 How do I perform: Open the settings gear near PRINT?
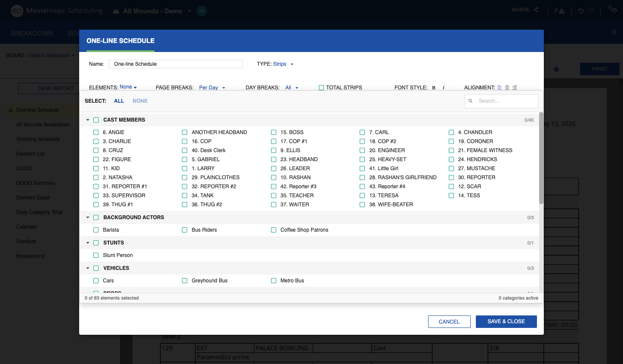pos(556,69)
